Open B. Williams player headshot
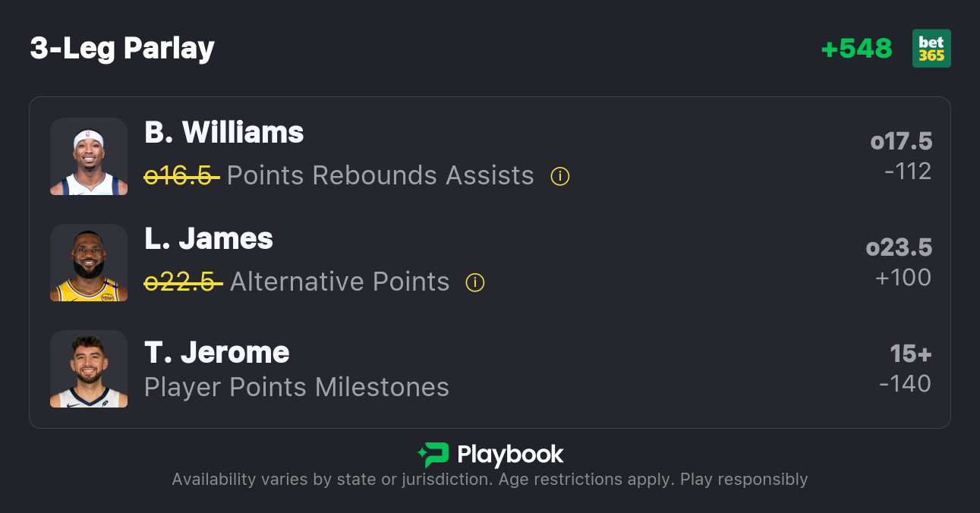The width and height of the screenshot is (980, 513). tap(89, 156)
